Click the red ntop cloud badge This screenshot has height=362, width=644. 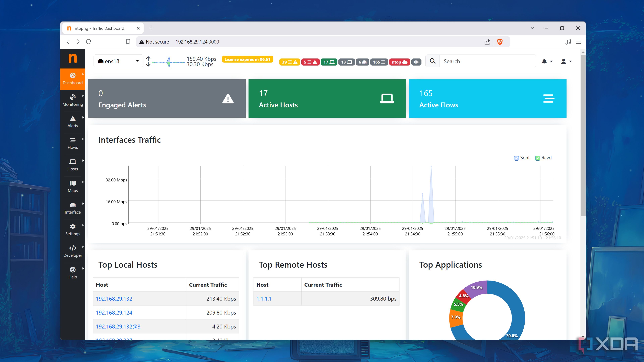pos(399,62)
